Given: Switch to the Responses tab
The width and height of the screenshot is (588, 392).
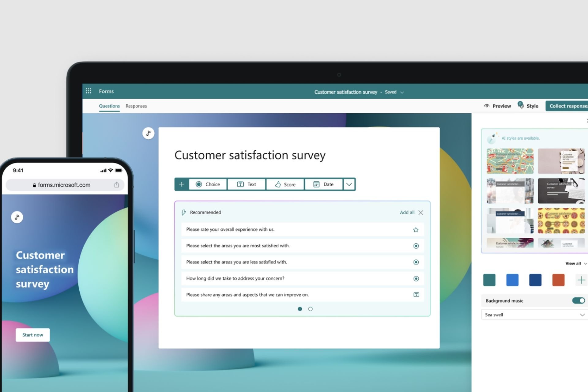Looking at the screenshot, I should 136,106.
